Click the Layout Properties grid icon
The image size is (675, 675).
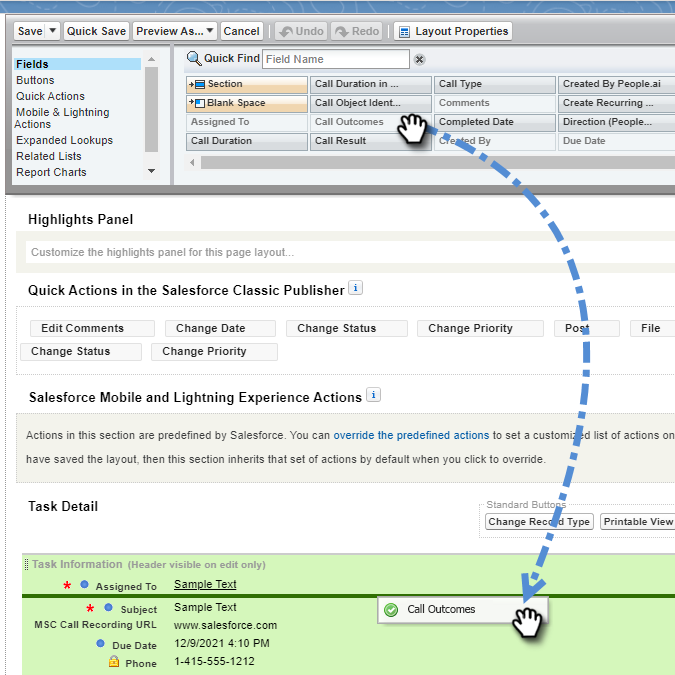(x=404, y=32)
